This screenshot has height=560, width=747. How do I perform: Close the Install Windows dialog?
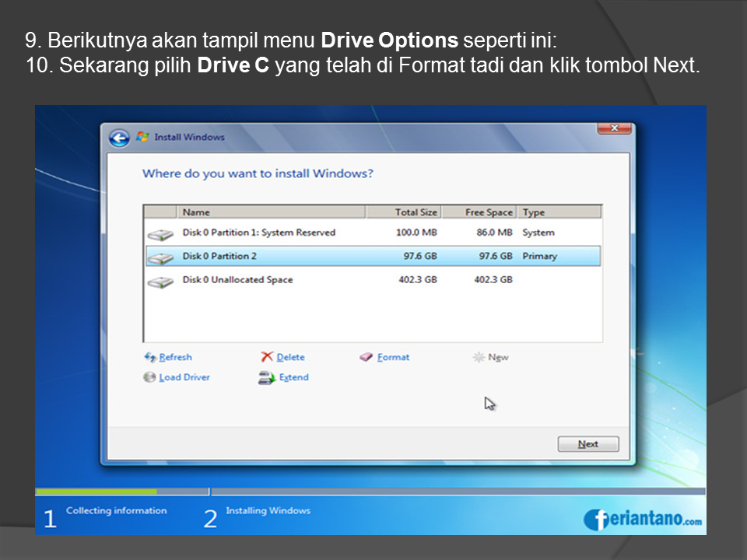[x=614, y=128]
